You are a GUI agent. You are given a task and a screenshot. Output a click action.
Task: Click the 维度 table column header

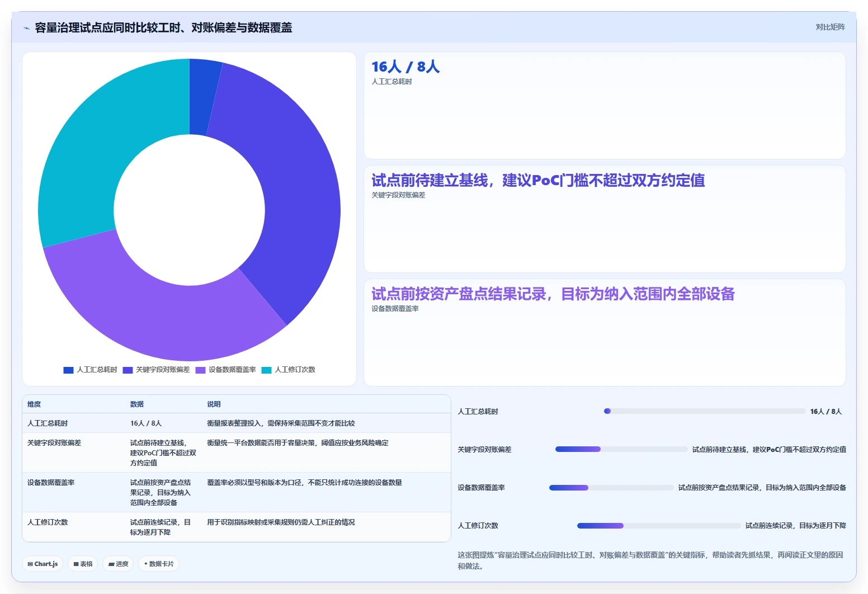point(34,404)
